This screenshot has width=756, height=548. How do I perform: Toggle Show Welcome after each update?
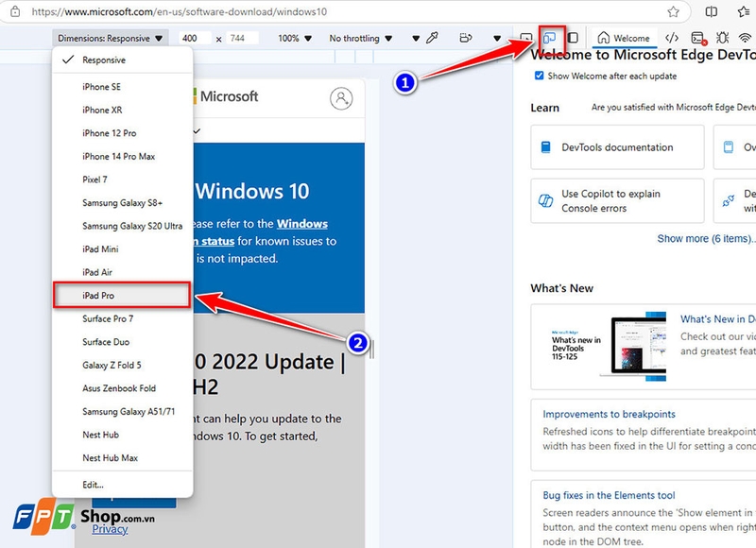[x=539, y=76]
